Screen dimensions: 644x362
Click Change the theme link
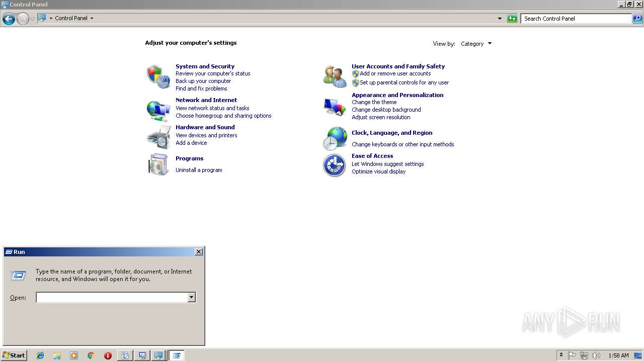pos(374,102)
